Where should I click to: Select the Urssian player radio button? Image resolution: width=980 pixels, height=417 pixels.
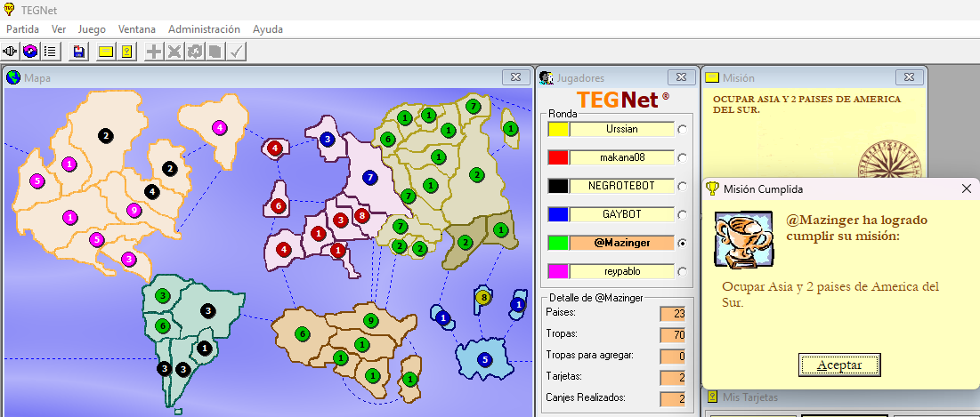683,130
